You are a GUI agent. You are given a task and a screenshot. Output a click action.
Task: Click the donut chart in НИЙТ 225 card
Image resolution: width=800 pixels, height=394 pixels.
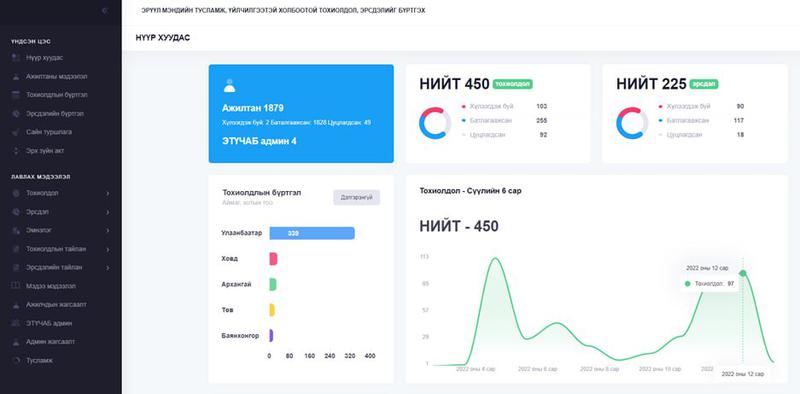632,123
